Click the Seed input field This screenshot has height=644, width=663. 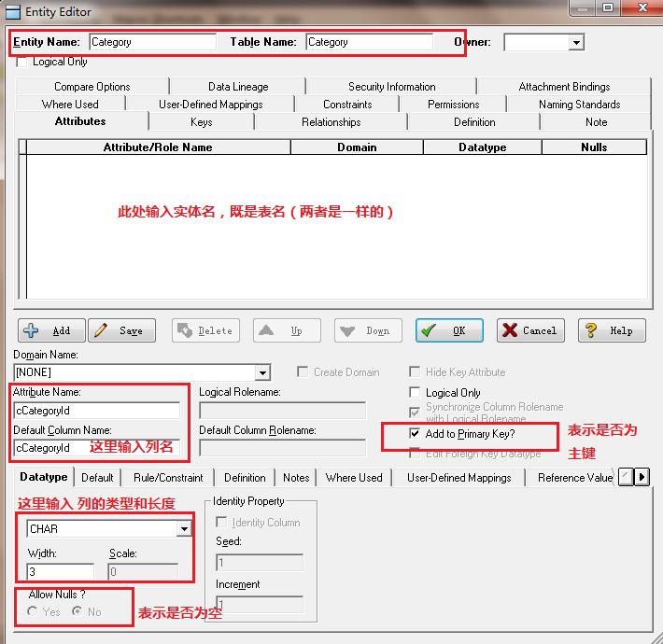pos(260,563)
